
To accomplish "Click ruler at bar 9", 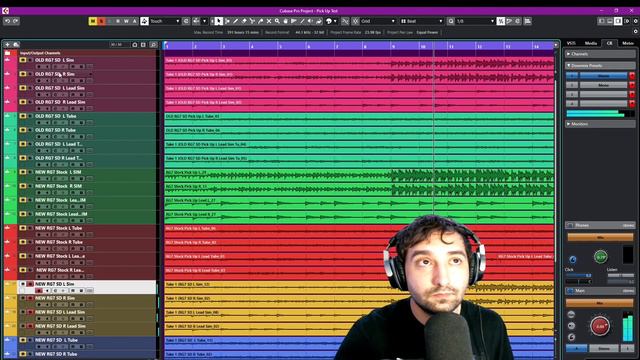I will pyautogui.click(x=393, y=46).
